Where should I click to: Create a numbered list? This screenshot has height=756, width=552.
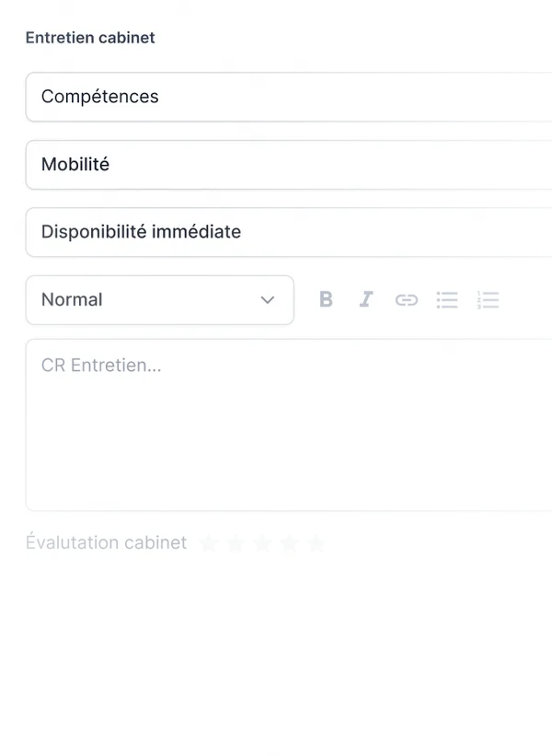(488, 299)
